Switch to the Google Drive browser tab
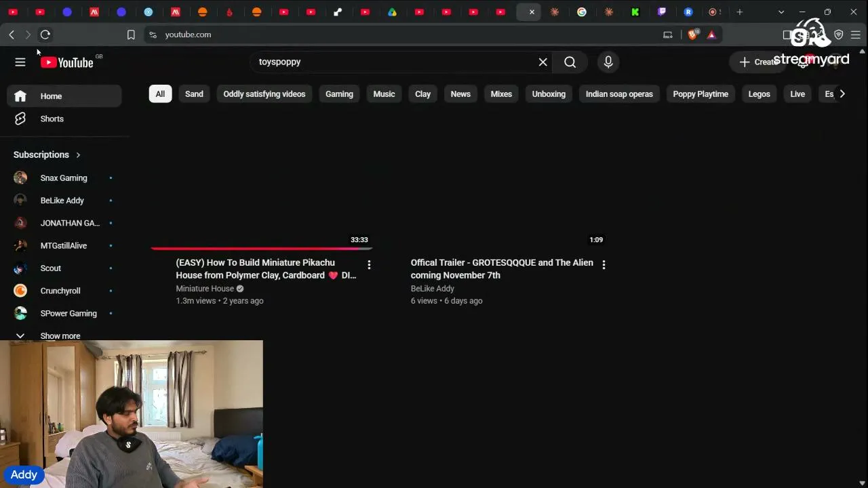The height and width of the screenshot is (488, 868). [393, 12]
